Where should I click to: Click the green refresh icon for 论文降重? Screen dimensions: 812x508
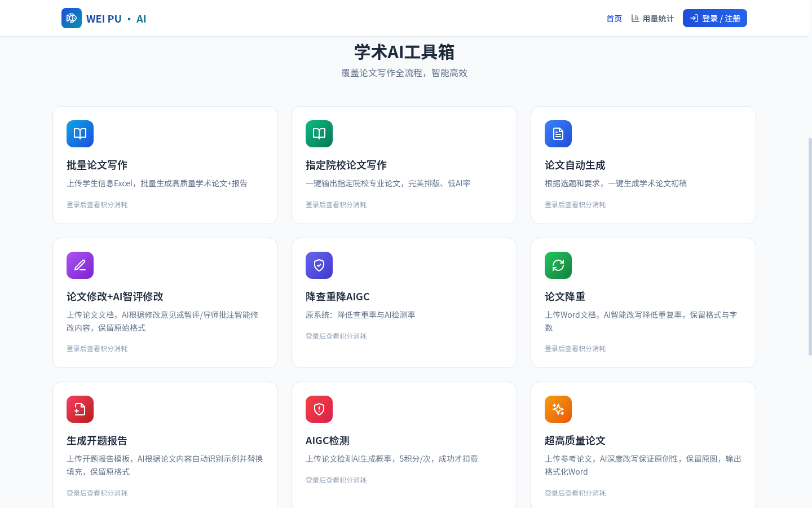point(558,265)
